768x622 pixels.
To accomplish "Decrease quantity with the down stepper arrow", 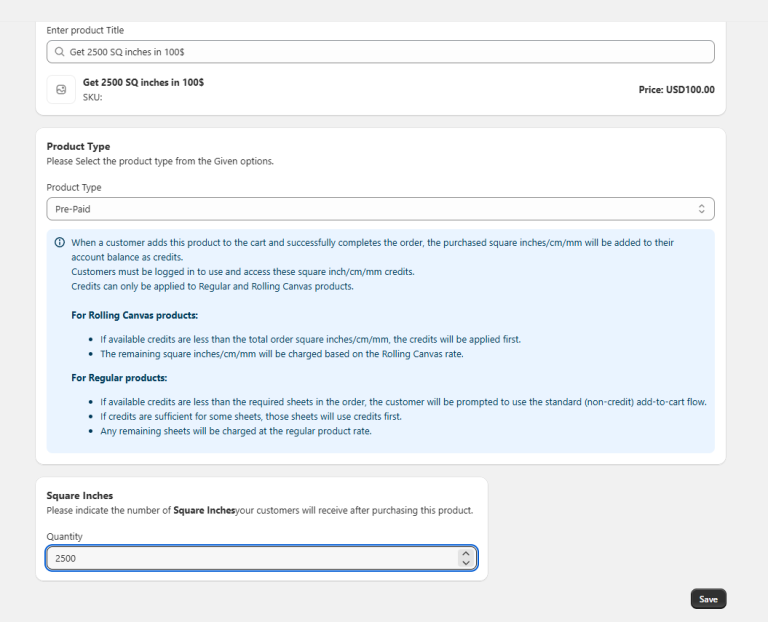I will 466,563.
